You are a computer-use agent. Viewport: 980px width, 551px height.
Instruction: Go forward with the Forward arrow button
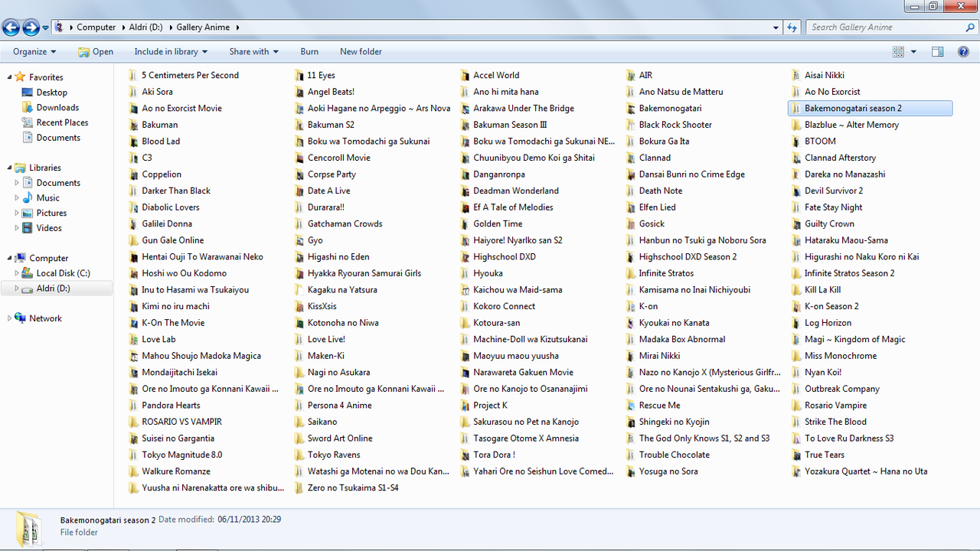[31, 28]
